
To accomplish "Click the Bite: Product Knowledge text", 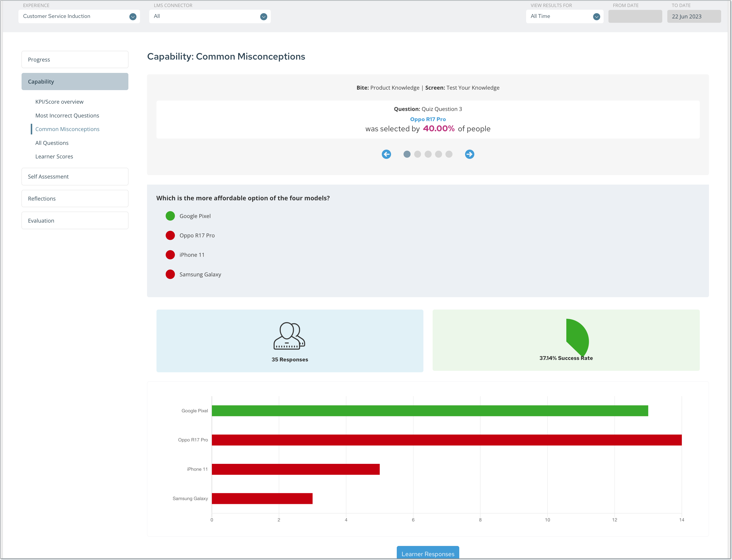I will click(x=388, y=88).
